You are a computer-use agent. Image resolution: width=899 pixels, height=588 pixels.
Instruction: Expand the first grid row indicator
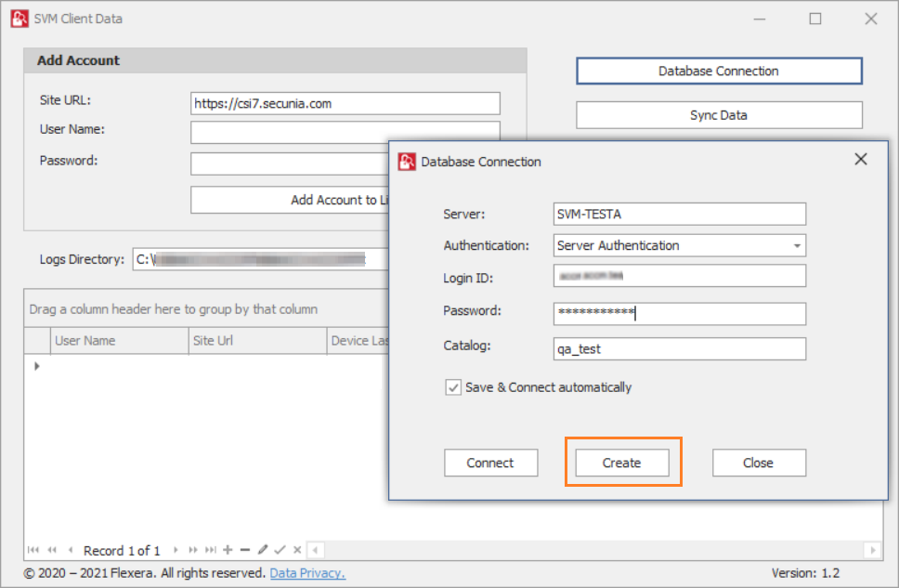point(37,366)
